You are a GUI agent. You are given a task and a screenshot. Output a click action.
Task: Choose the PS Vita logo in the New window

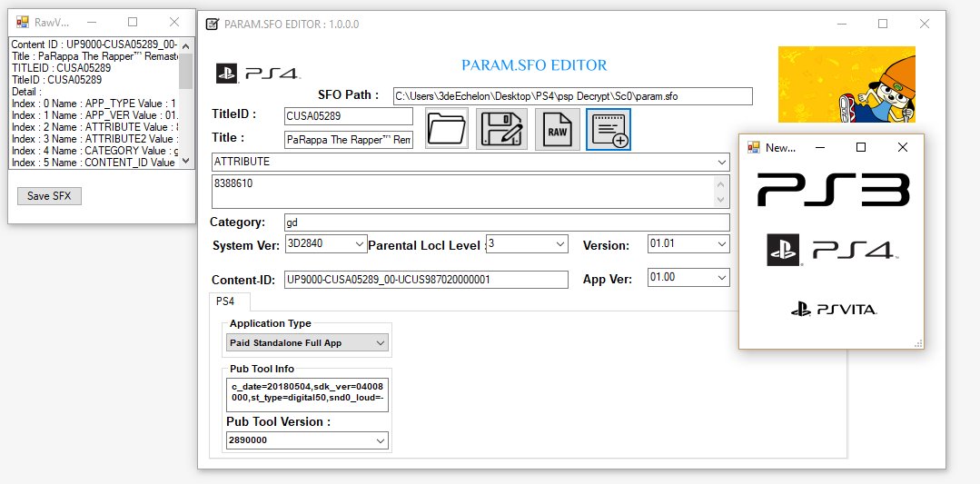833,309
